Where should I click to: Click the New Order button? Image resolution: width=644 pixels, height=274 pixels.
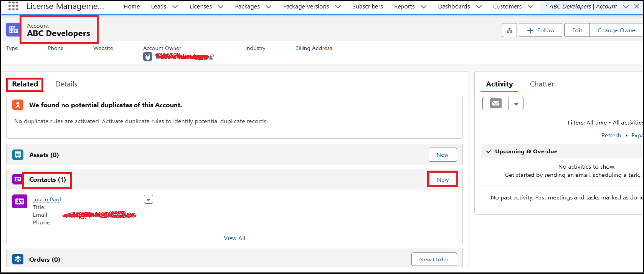pyautogui.click(x=434, y=259)
